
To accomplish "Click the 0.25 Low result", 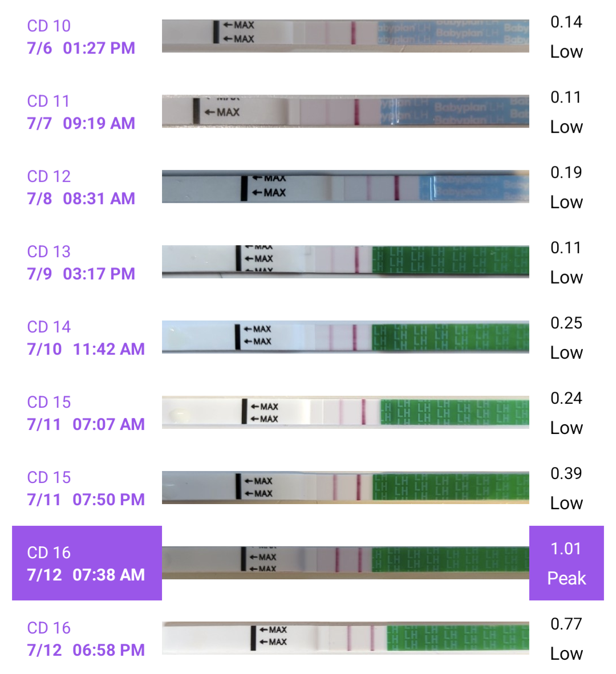I will (566, 338).
